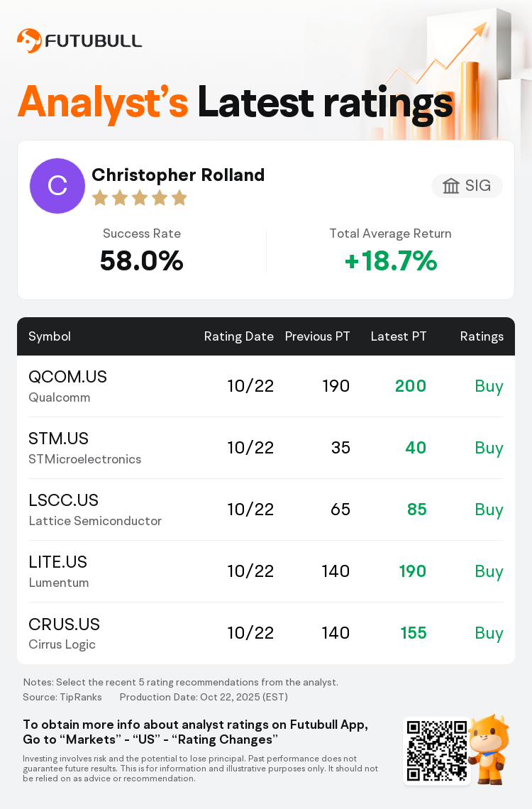Click the analyst name Christopher Rolland

pyautogui.click(x=178, y=175)
